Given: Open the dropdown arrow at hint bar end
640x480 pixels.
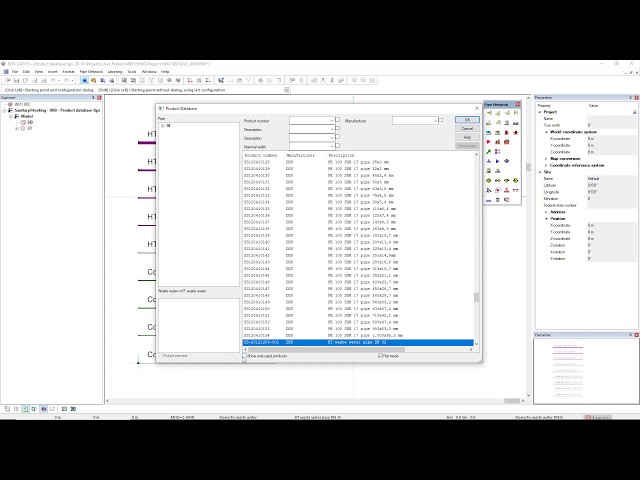Looking at the screenshot, I should (x=287, y=90).
